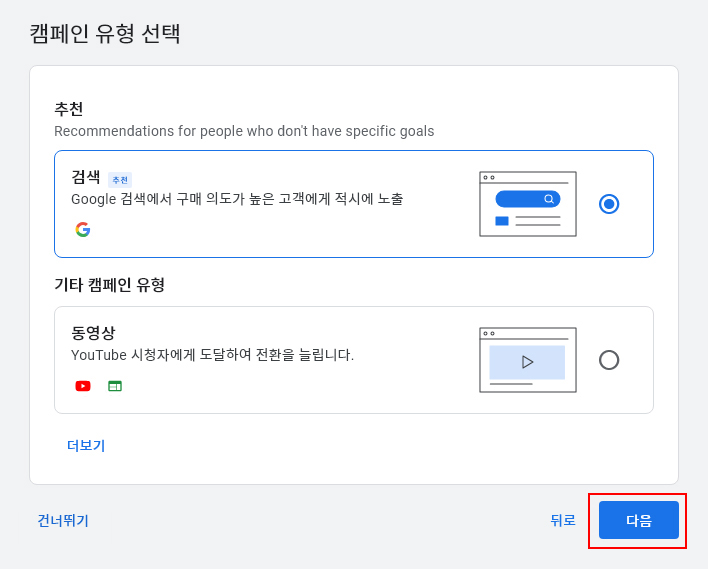Click the green display network icon
The height and width of the screenshot is (569, 708).
pos(115,386)
